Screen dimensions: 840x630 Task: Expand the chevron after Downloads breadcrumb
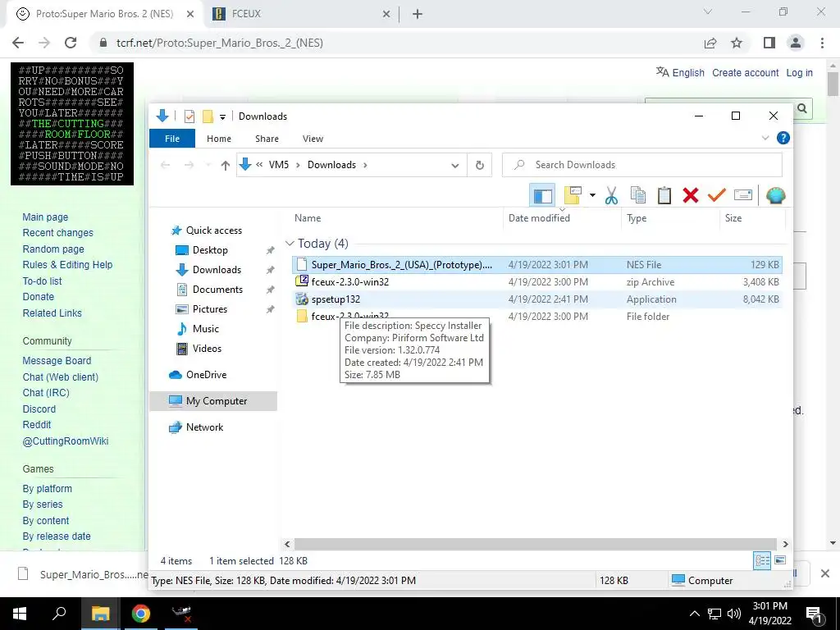click(365, 165)
